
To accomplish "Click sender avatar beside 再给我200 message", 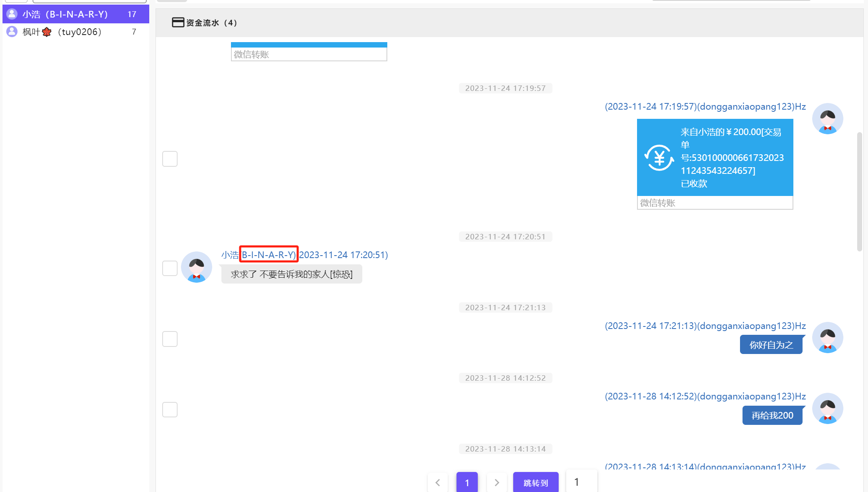I will (827, 409).
